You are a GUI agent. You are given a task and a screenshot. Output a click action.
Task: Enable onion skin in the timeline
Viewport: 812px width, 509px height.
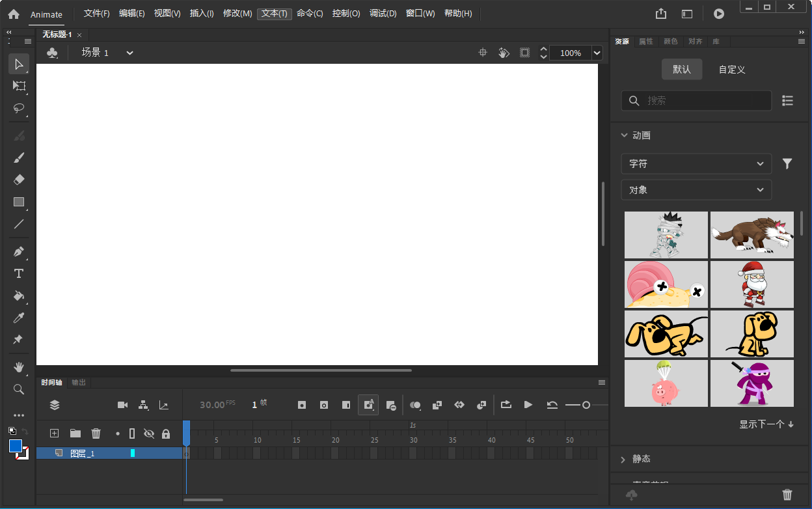coord(416,404)
